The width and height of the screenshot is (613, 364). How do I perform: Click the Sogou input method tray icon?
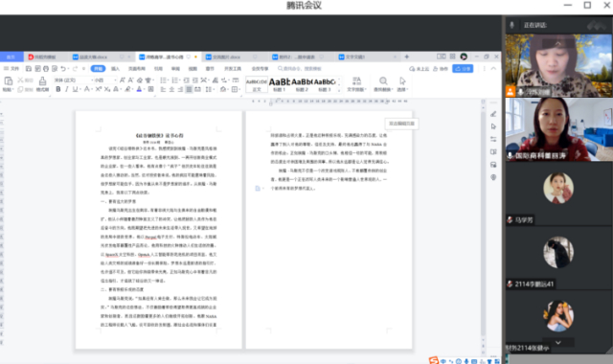(433, 360)
